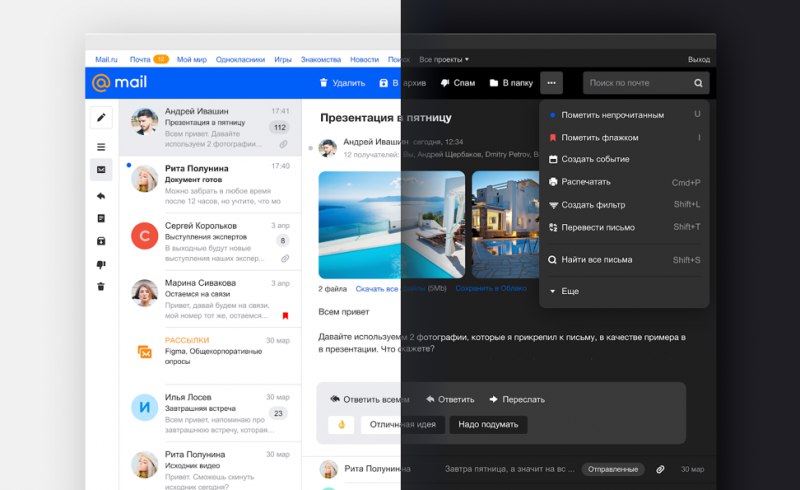Click the В архив toolbar button

coord(403,83)
